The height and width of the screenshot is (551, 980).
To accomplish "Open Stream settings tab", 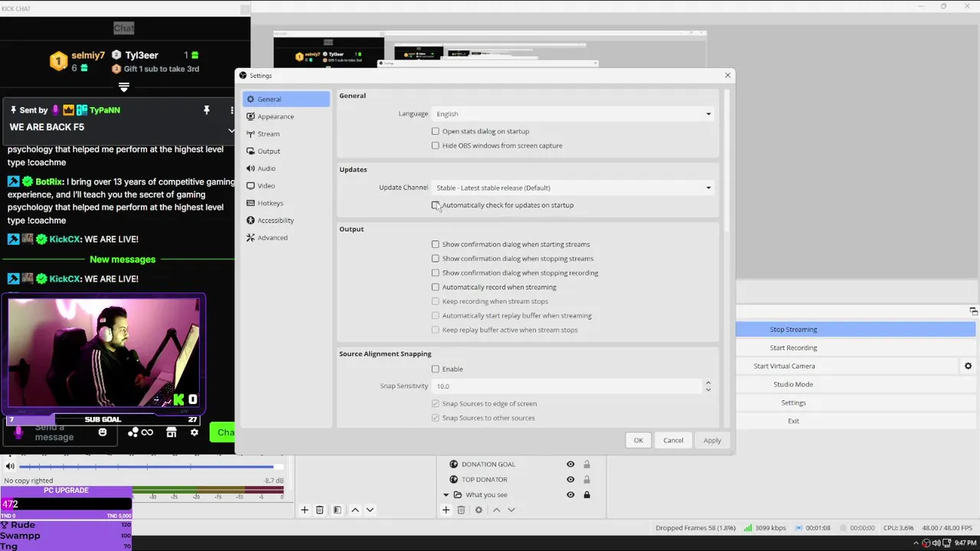I will (x=286, y=134).
